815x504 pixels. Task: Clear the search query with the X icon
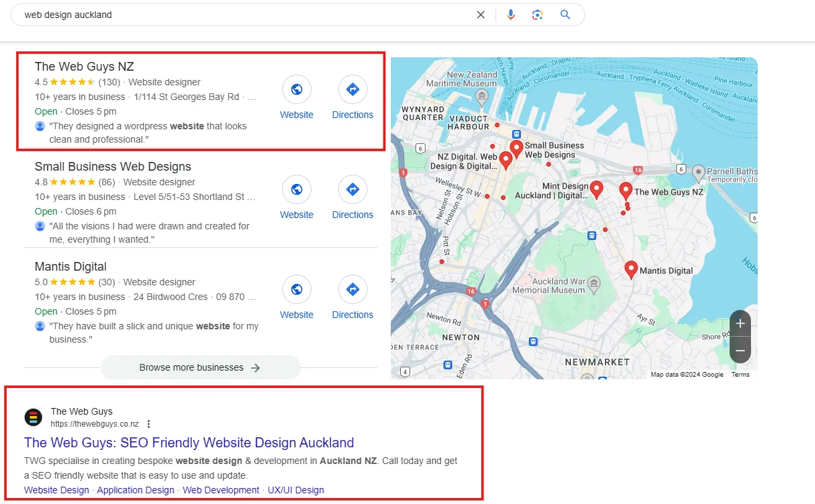pos(481,15)
